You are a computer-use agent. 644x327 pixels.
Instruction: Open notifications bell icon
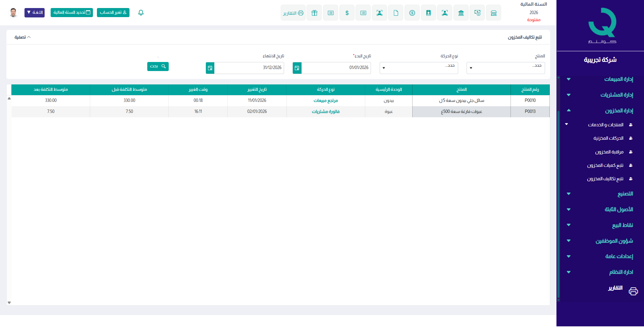coord(141,13)
